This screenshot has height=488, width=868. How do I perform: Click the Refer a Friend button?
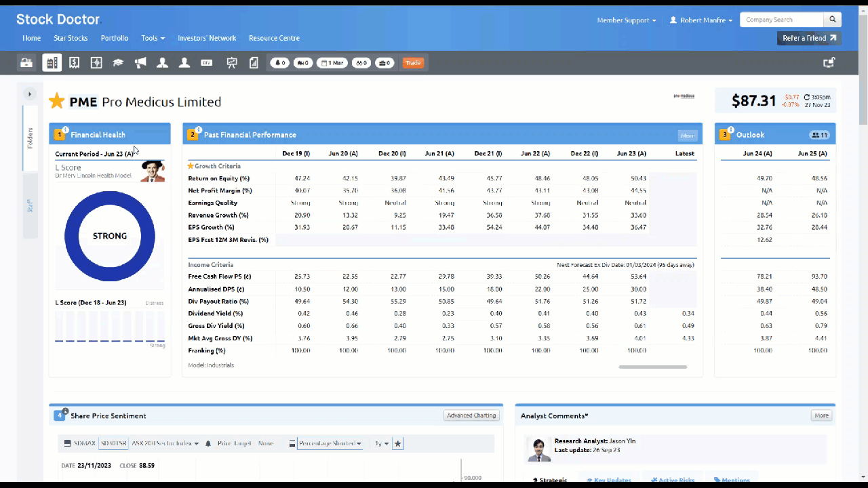[x=809, y=38]
